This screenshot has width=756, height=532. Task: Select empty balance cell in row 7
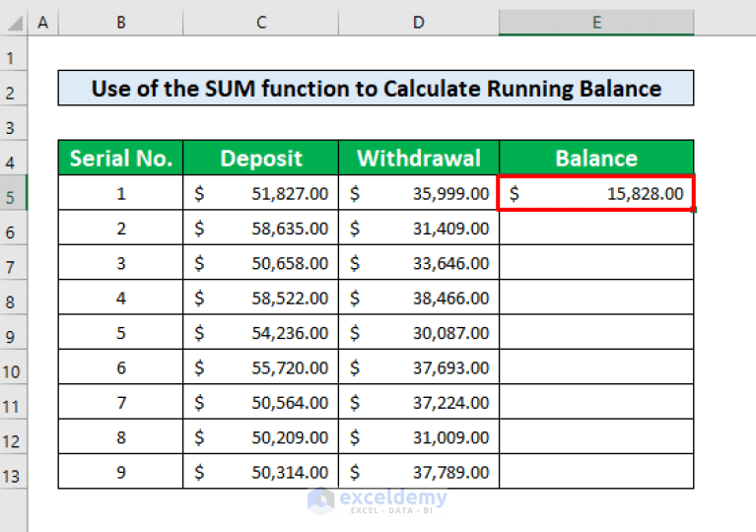596,263
